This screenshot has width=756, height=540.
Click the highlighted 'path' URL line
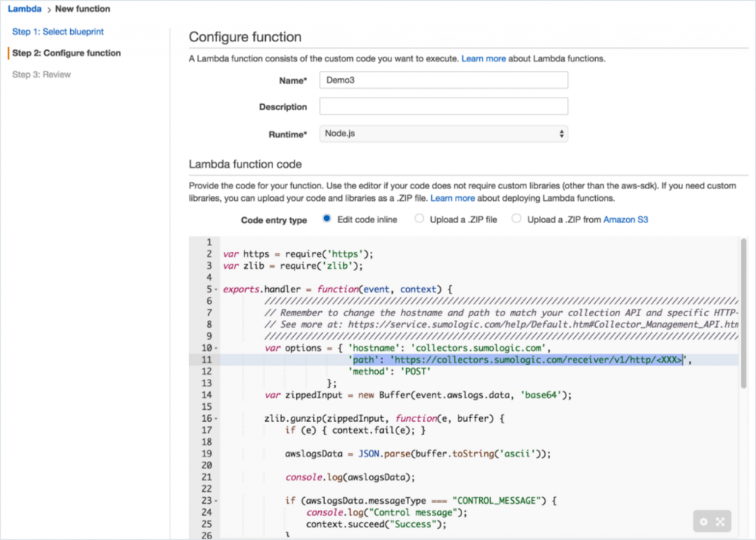coord(520,360)
